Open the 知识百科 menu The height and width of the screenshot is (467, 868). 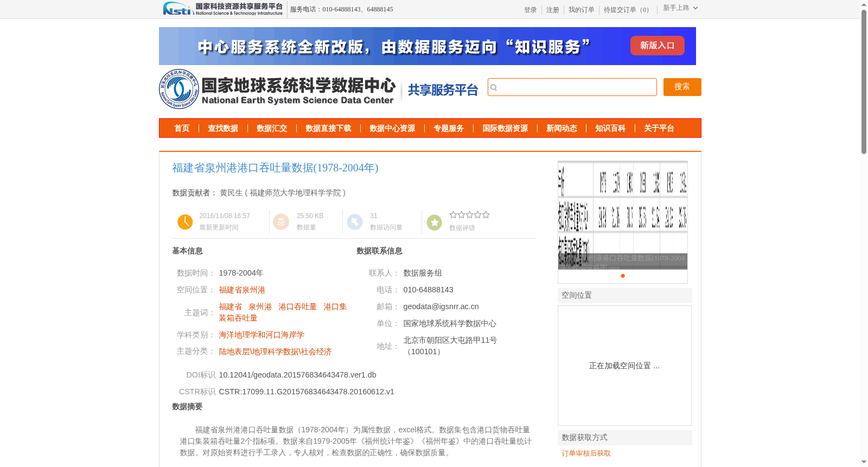coord(610,129)
